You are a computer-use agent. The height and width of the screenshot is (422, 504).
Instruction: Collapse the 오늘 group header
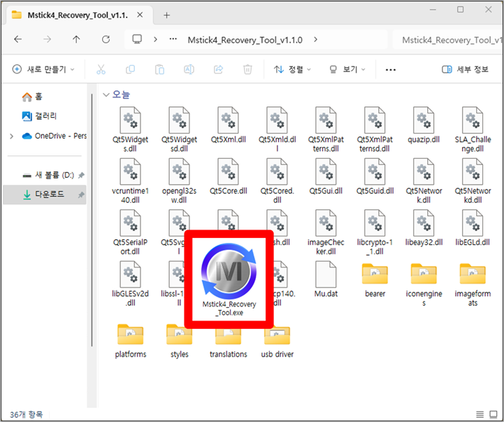tap(106, 94)
